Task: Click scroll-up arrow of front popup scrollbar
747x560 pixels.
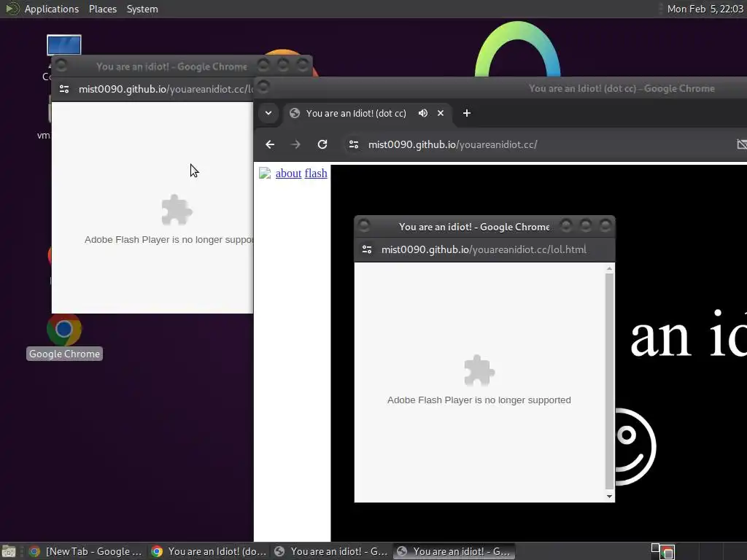Action: [x=609, y=269]
